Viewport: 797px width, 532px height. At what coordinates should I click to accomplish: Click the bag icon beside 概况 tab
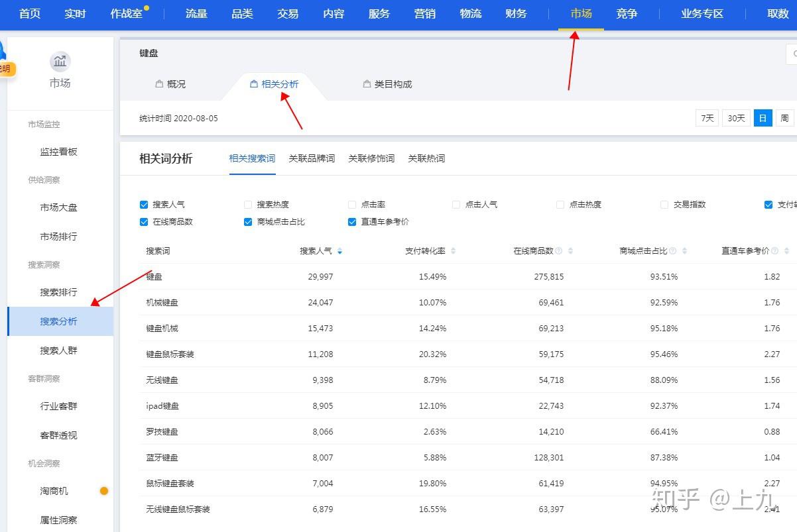point(159,84)
